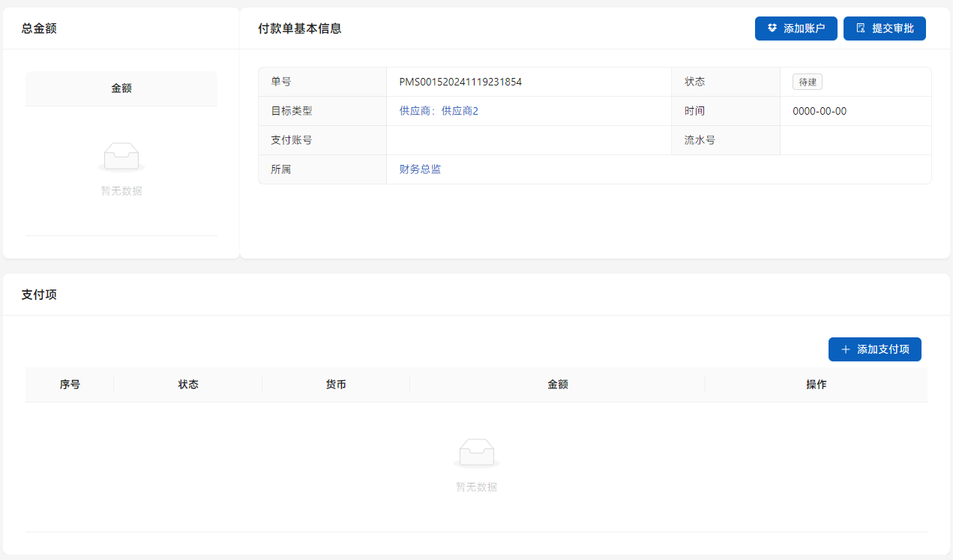Click the 序号 column header
Image resolution: width=953 pixels, height=560 pixels.
70,385
